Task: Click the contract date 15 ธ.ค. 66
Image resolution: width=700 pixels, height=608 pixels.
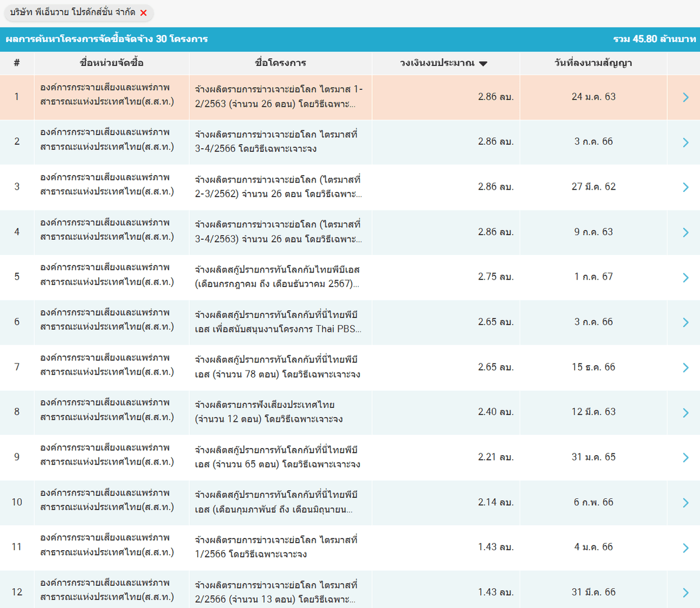Action: tap(594, 367)
